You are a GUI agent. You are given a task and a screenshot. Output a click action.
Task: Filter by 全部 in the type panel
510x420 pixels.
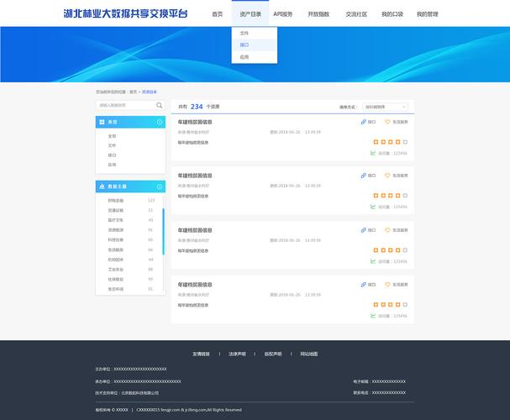point(112,136)
